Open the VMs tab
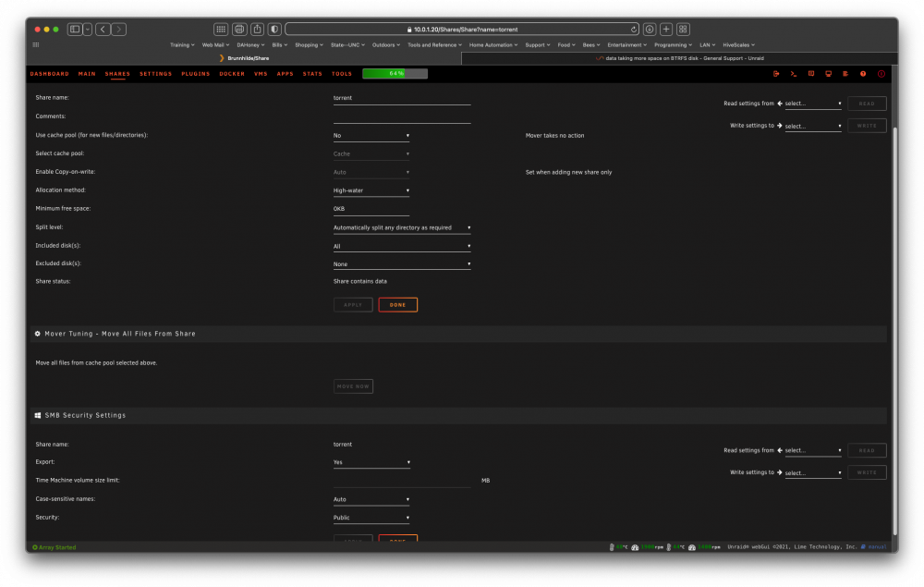 point(261,74)
